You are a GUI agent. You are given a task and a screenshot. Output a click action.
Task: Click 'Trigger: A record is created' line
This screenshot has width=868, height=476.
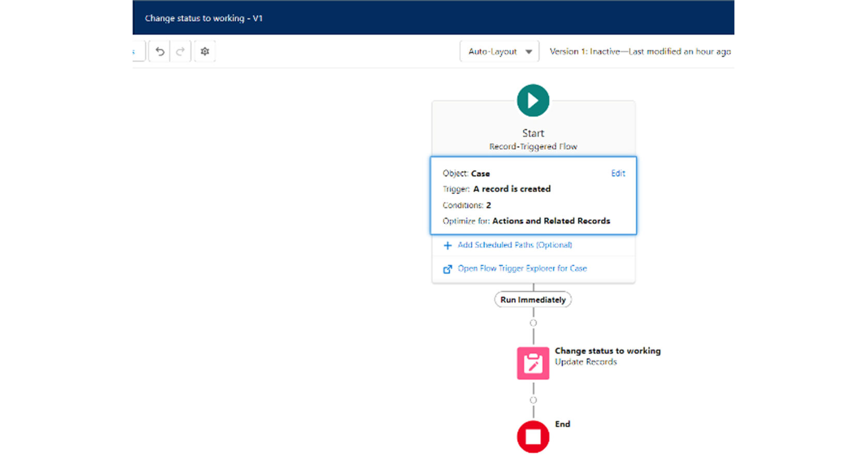pyautogui.click(x=497, y=189)
